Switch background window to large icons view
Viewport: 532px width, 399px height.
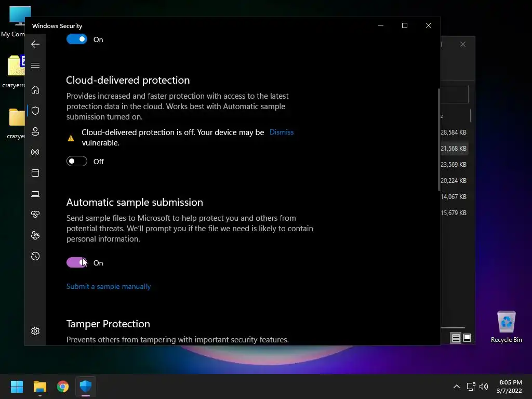coord(467,338)
